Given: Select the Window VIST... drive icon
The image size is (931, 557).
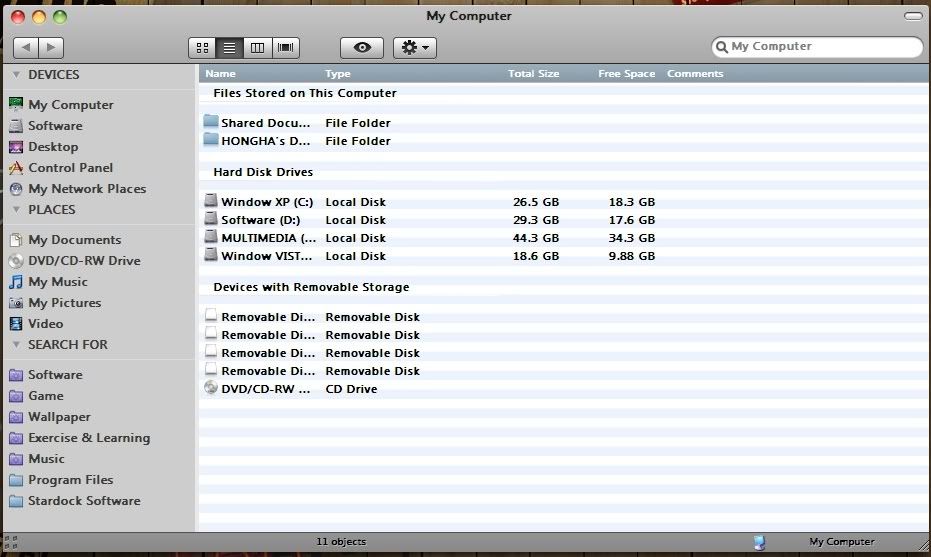Looking at the screenshot, I should (x=211, y=254).
